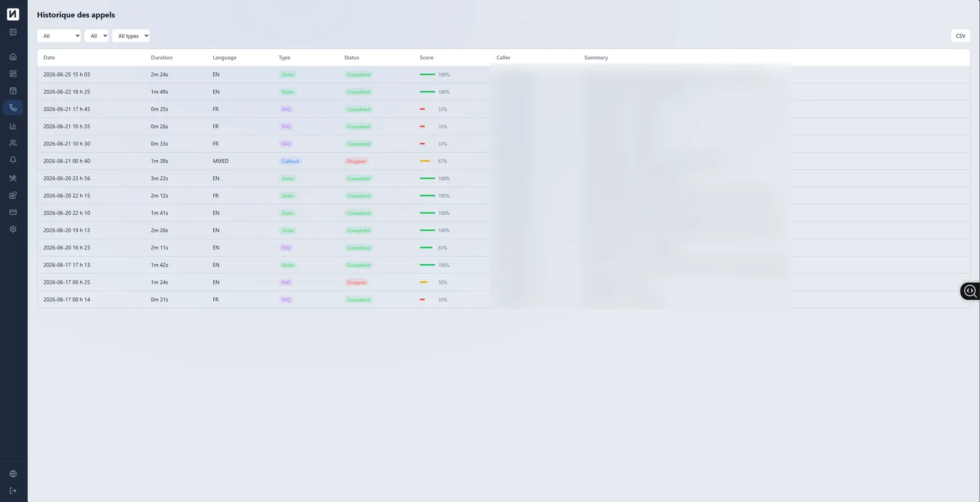Image resolution: width=980 pixels, height=502 pixels.
Task: Click the 3m 22s duration cell
Action: tap(159, 178)
